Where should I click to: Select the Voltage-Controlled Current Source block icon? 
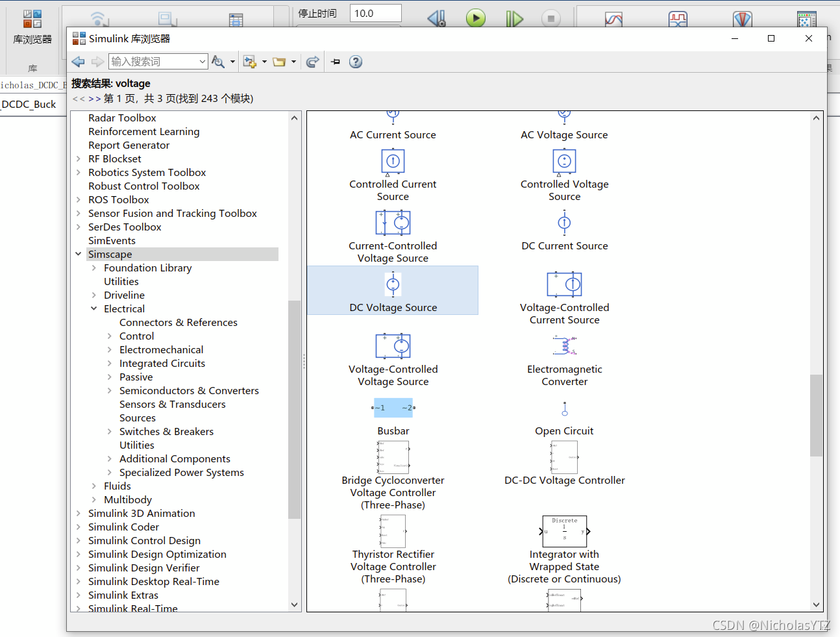click(x=564, y=284)
